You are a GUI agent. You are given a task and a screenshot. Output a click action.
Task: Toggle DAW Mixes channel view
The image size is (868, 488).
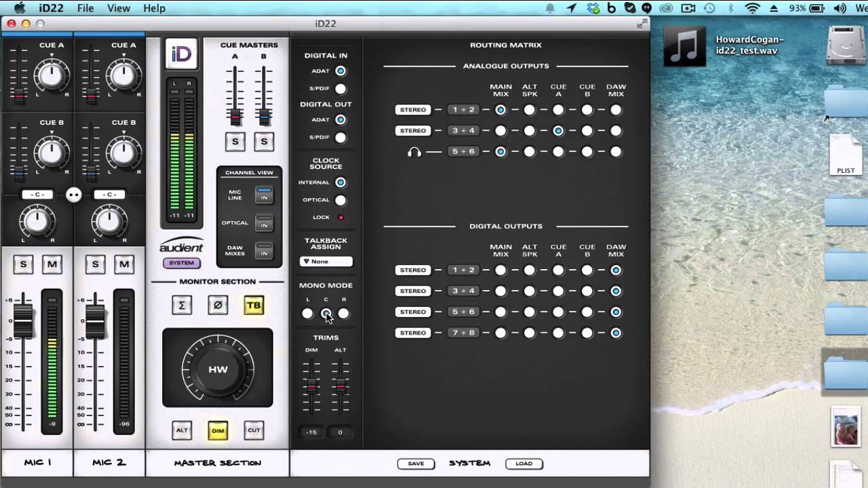(264, 250)
